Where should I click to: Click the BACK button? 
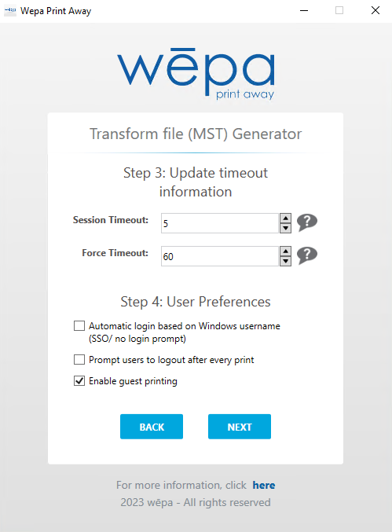(x=152, y=427)
